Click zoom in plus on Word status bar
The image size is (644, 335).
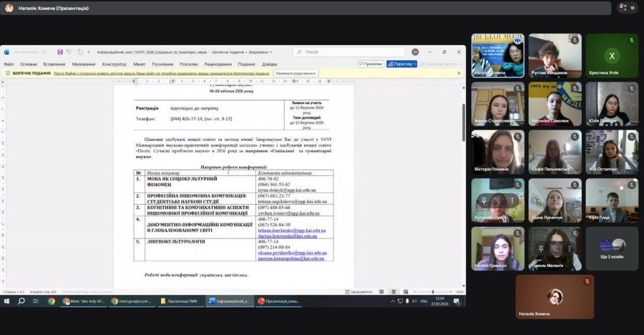click(x=451, y=292)
